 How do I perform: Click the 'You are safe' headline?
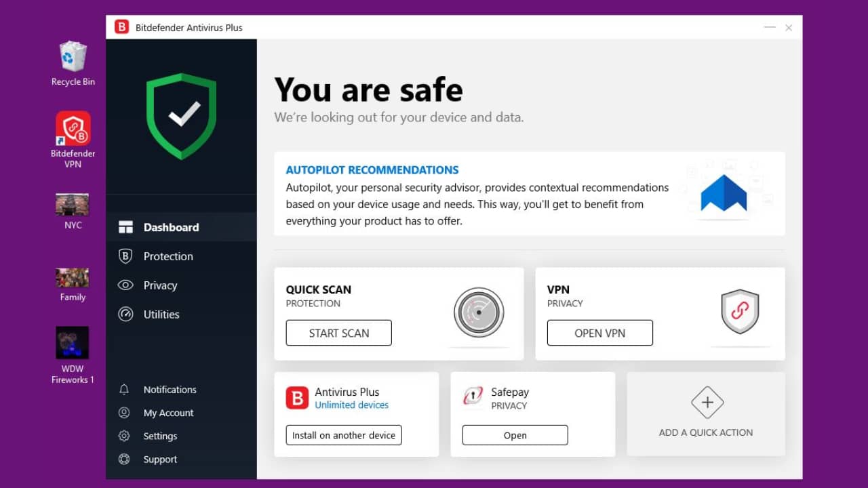tap(369, 89)
